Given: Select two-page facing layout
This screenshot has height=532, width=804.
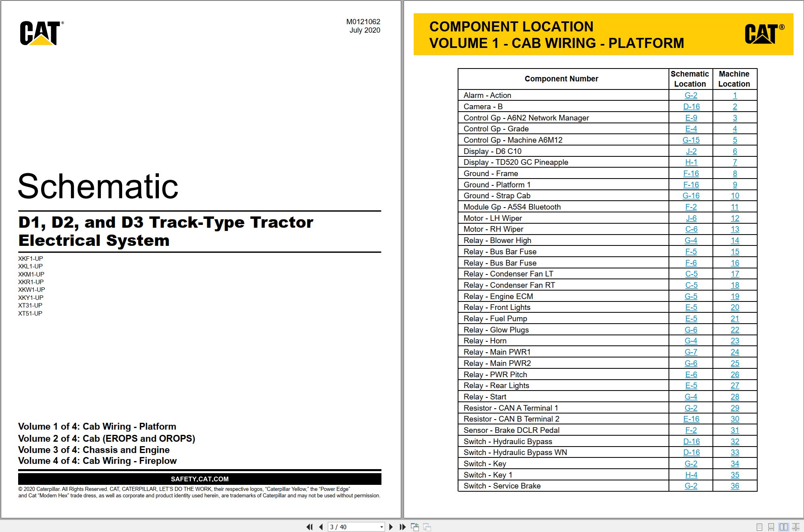Looking at the screenshot, I should (x=783, y=527).
